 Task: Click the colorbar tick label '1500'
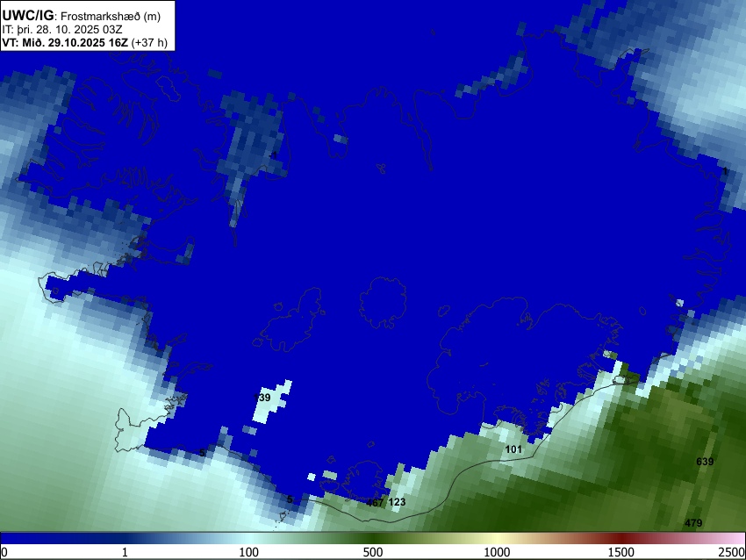[621, 552]
